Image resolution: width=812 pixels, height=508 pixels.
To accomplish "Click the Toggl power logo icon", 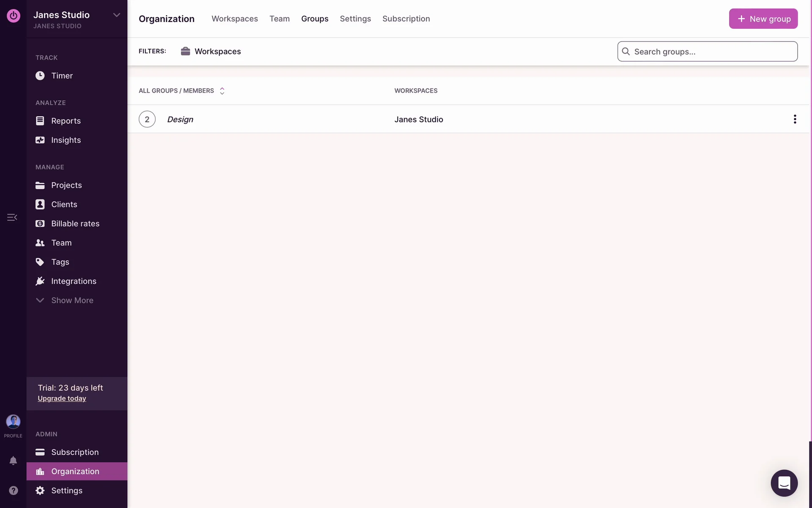I will (13, 16).
